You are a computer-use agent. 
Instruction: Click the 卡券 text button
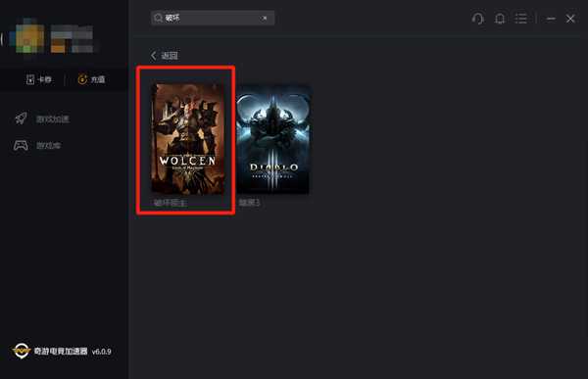pyautogui.click(x=45, y=79)
